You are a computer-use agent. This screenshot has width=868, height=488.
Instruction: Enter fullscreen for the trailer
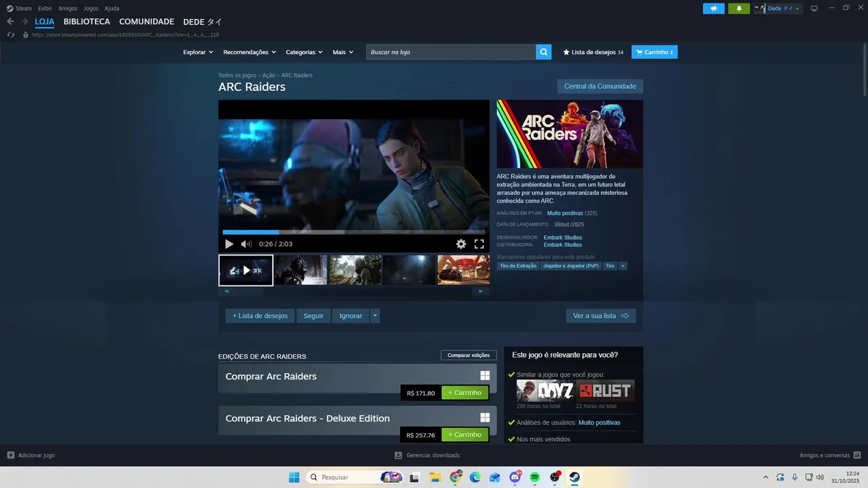click(479, 244)
